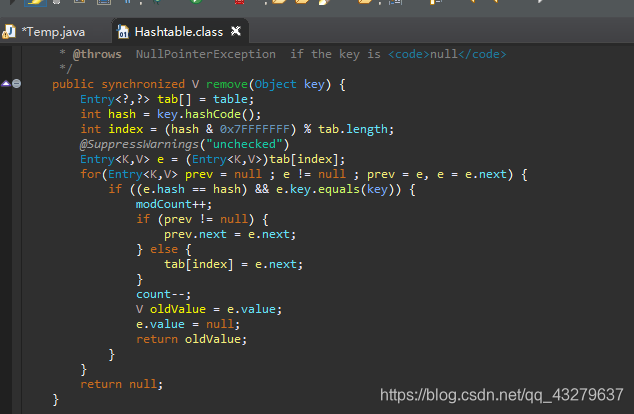Click 'table' in the tab[] assignment line
The width and height of the screenshot is (634, 414).
point(230,99)
